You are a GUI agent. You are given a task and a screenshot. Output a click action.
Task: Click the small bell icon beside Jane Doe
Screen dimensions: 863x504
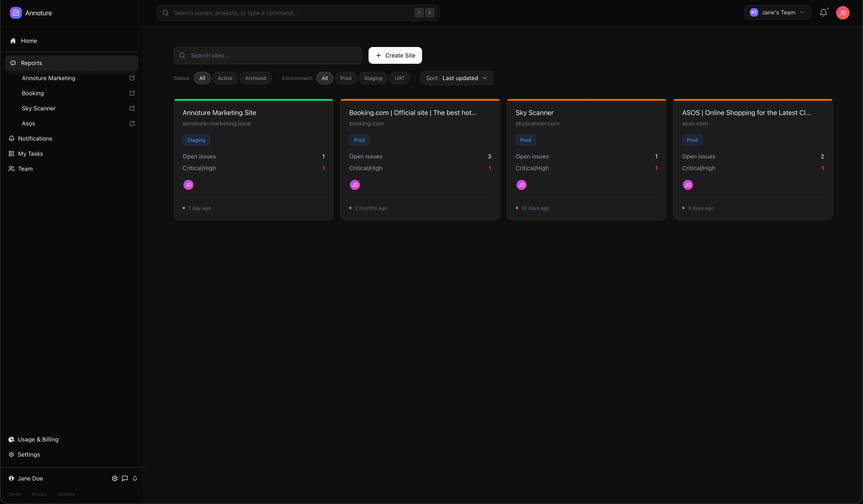135,478
